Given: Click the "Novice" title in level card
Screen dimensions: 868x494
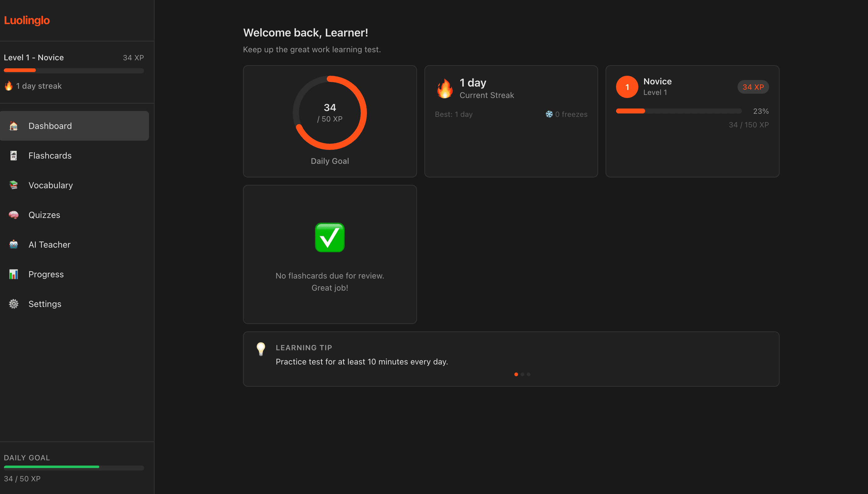Looking at the screenshot, I should (657, 81).
